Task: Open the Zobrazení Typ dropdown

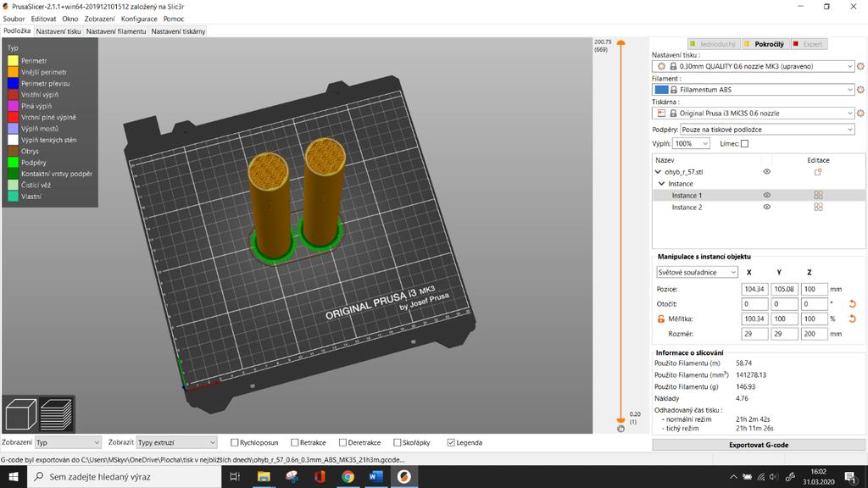Action: tap(68, 442)
